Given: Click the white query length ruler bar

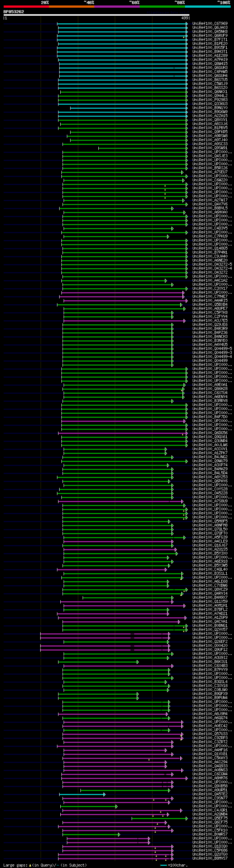Looking at the screenshot, I should (97, 15).
